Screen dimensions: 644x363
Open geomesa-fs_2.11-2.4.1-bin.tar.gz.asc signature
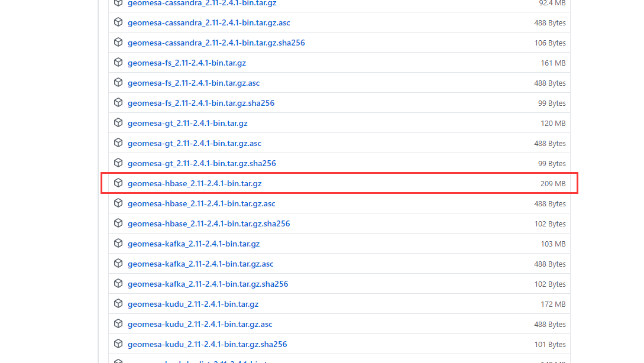pos(193,83)
